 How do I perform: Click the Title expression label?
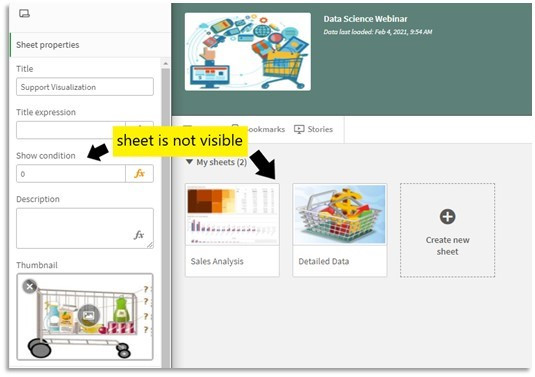(x=46, y=112)
